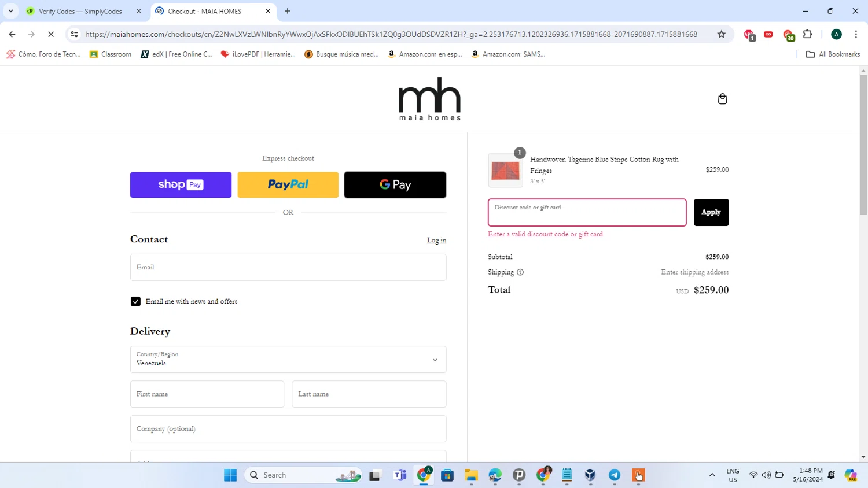Click the page vertical scrollbar
The image size is (868, 488).
pyautogui.click(x=863, y=145)
